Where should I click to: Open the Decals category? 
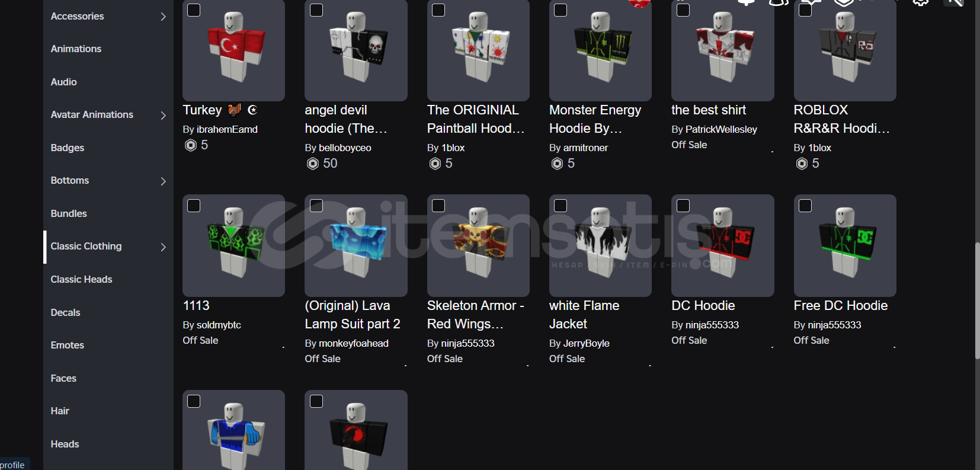point(65,312)
